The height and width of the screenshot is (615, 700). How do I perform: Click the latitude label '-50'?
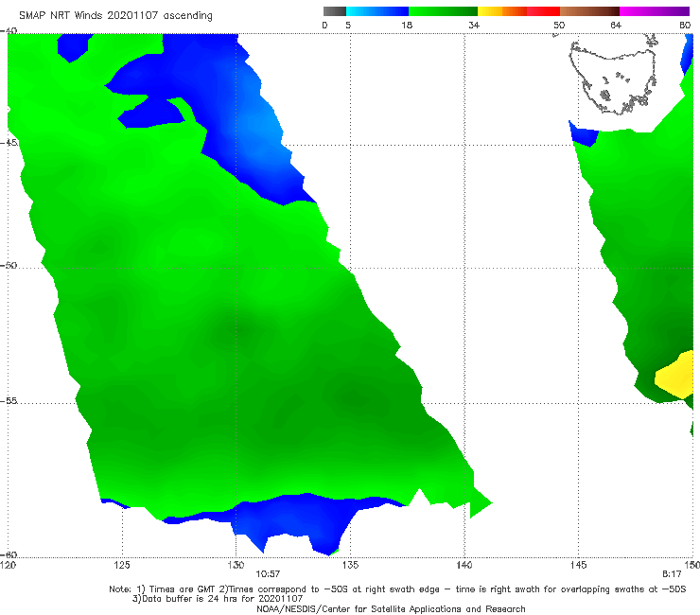[x=9, y=265]
